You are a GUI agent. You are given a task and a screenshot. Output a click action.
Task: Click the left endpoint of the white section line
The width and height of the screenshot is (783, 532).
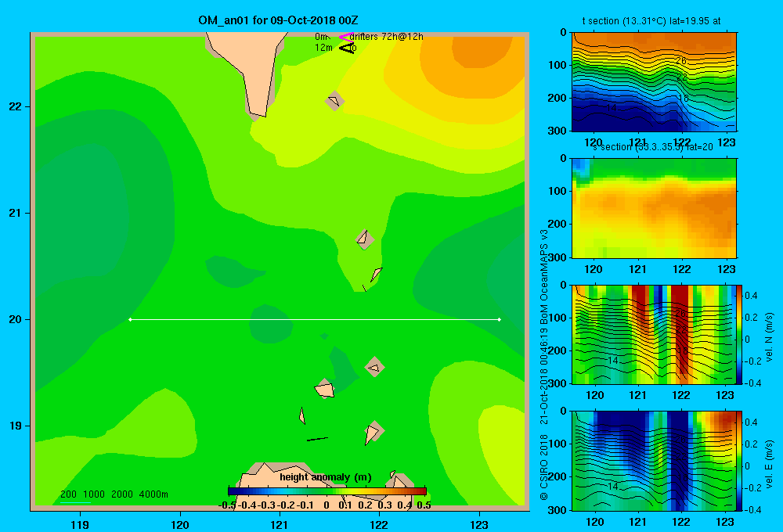tap(130, 319)
